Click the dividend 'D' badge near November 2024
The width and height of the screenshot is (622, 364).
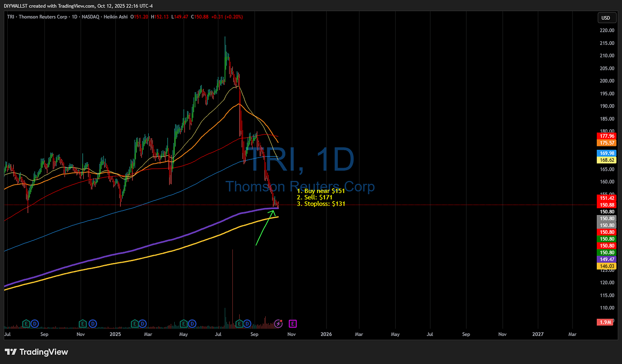coord(93,324)
